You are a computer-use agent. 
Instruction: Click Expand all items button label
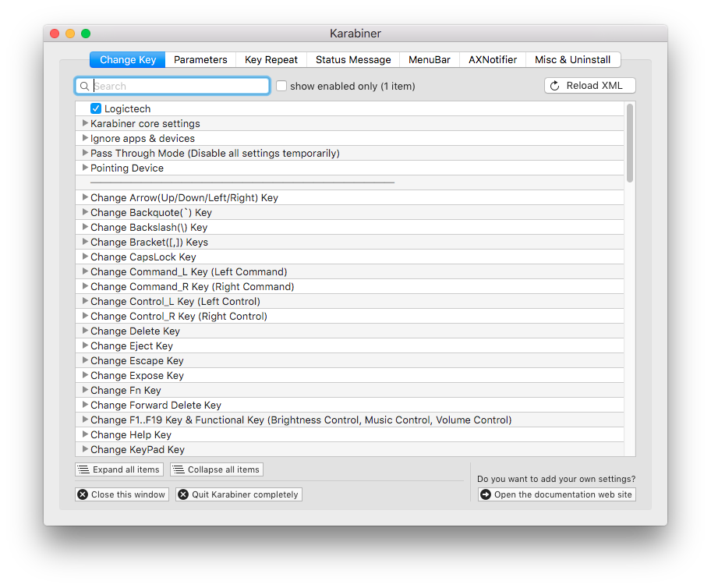coord(126,469)
